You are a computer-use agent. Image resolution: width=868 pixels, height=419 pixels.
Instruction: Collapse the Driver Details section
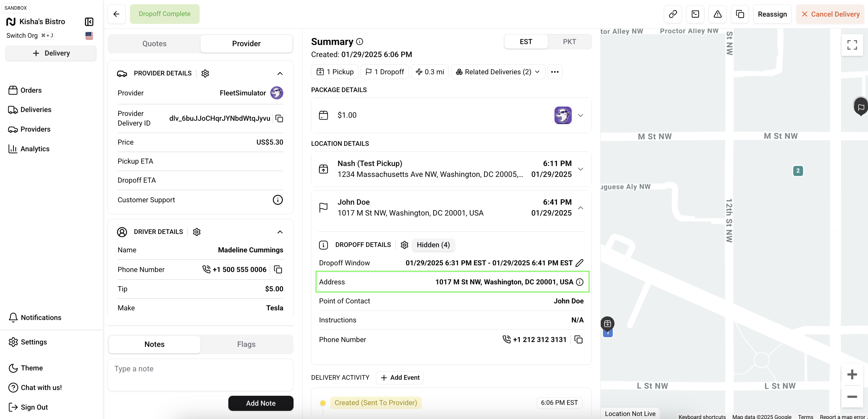(280, 232)
